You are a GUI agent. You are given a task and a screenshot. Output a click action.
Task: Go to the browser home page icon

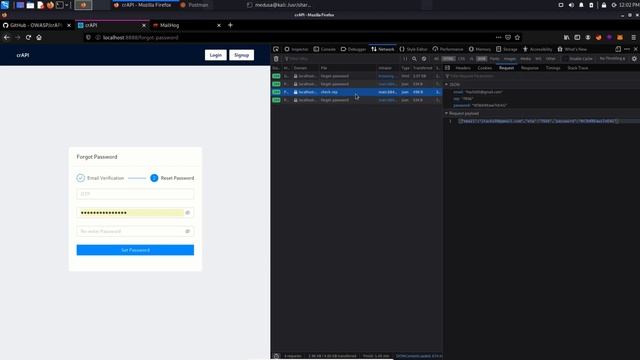click(x=39, y=38)
